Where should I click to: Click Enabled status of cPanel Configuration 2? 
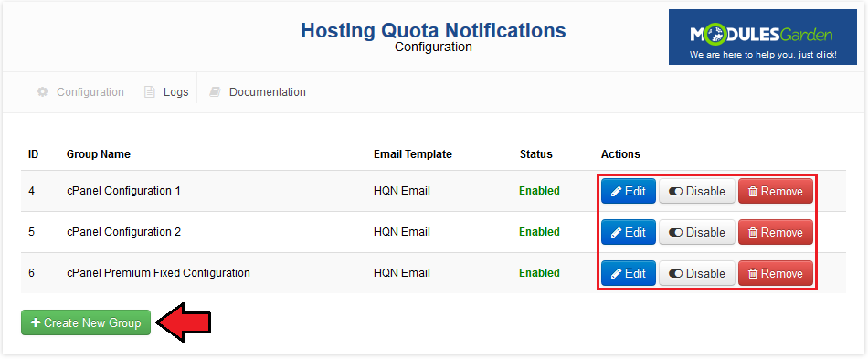[539, 232]
